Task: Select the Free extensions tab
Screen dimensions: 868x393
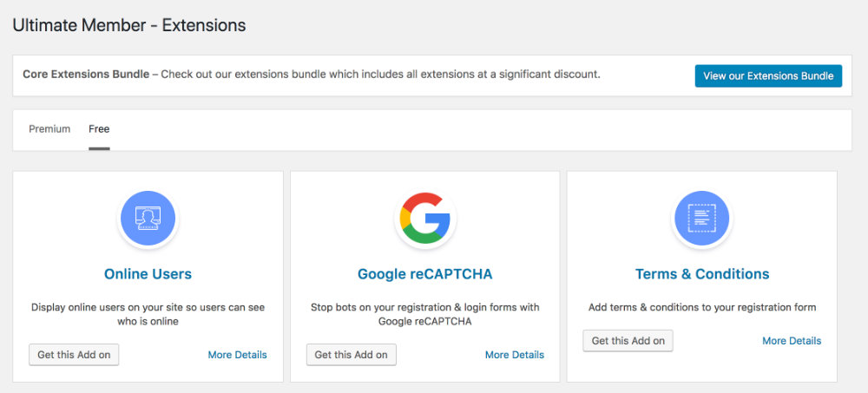Action: point(99,129)
